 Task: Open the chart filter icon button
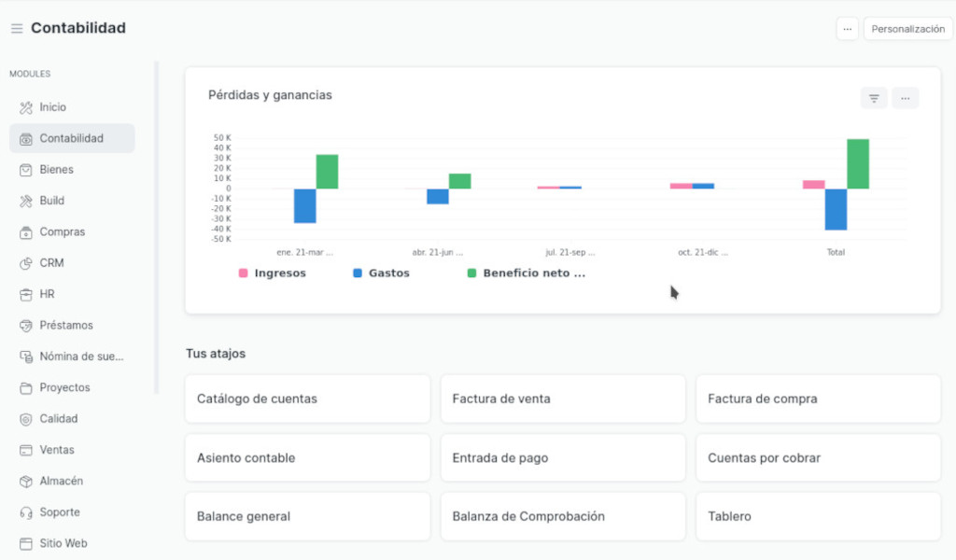pos(874,98)
